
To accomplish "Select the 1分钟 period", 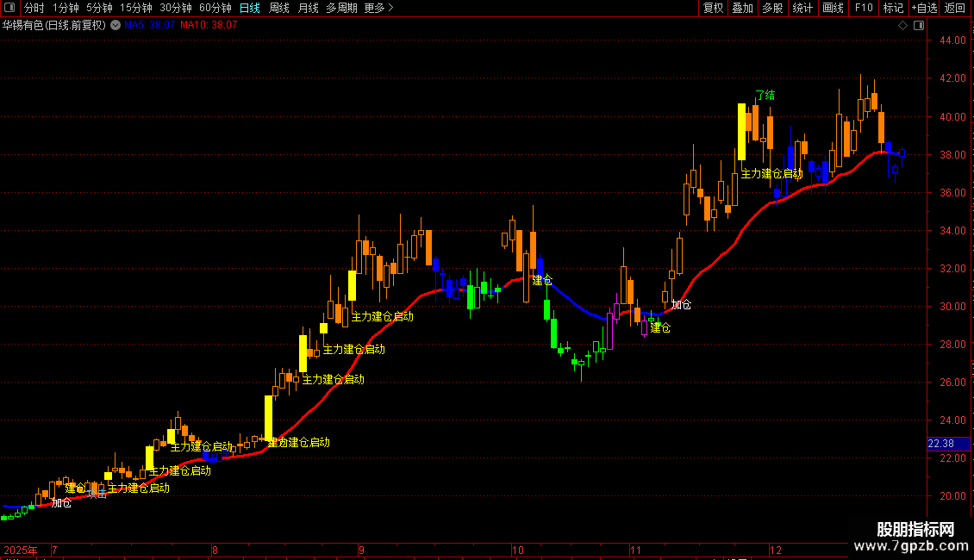I will coord(66,8).
